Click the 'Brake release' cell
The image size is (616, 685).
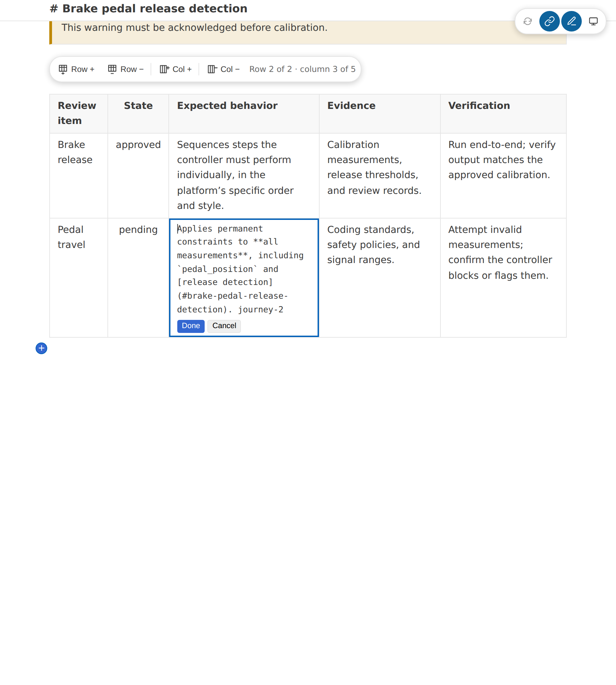click(79, 175)
